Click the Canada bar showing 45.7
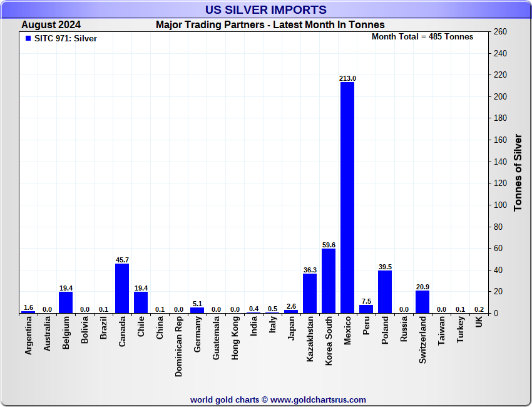Image resolution: width=532 pixels, height=407 pixels. [122, 288]
